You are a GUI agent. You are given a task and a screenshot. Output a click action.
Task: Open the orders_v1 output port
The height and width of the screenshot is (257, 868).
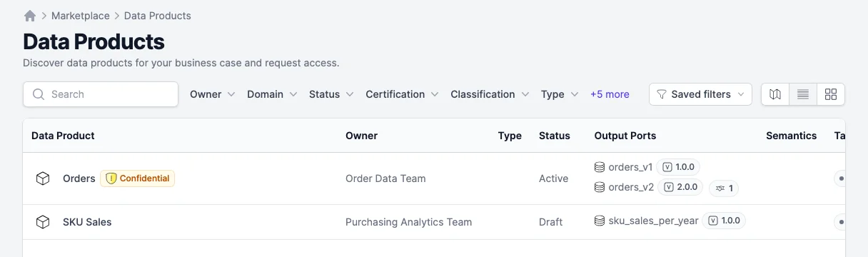[630, 167]
